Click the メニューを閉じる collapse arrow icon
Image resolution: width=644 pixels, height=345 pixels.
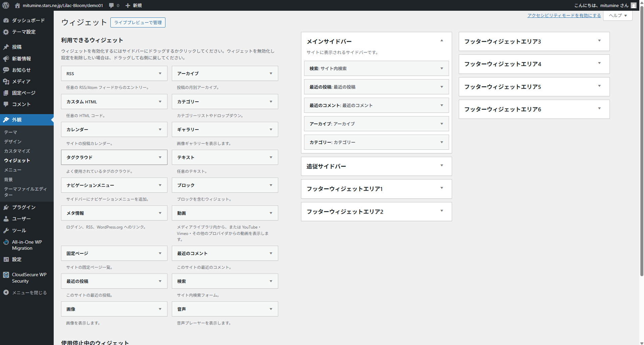point(6,293)
